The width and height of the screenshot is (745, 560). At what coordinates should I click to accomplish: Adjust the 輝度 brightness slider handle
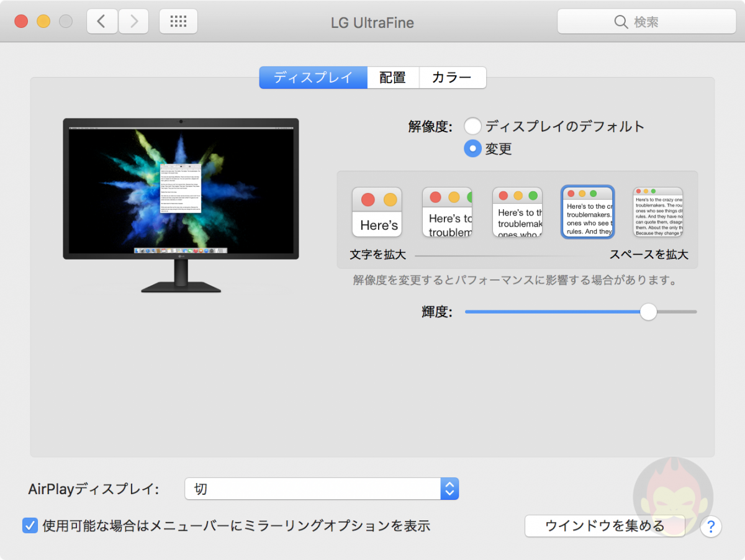(x=648, y=312)
